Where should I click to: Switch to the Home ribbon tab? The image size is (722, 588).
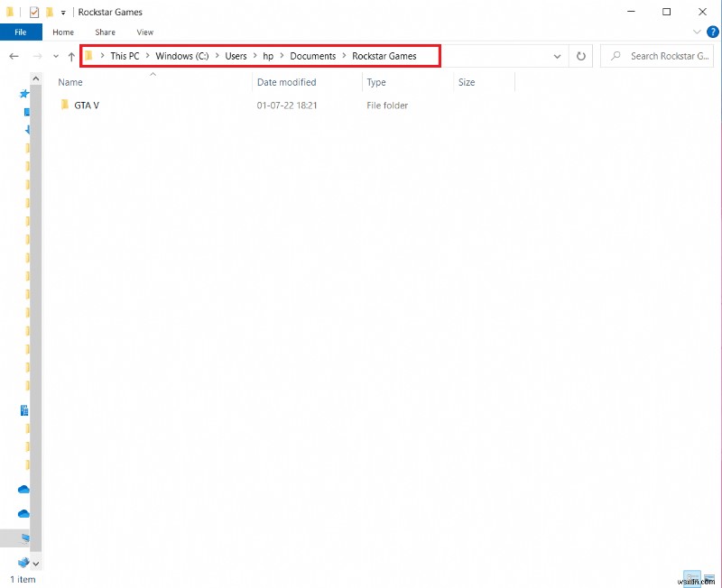coord(63,32)
